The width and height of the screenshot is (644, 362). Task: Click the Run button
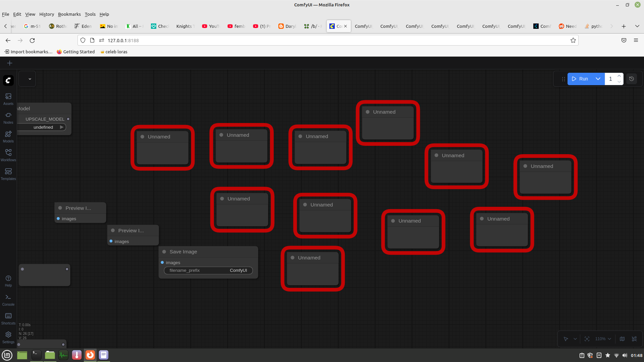[x=580, y=79]
